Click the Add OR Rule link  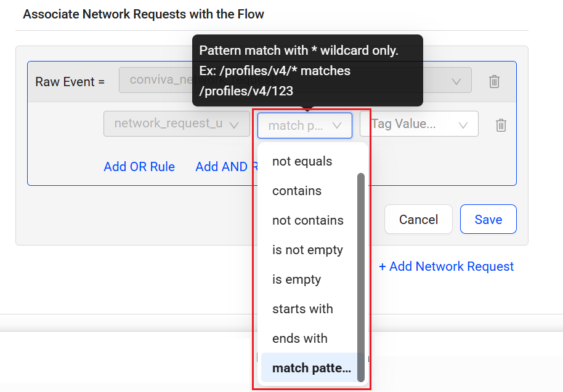click(139, 167)
